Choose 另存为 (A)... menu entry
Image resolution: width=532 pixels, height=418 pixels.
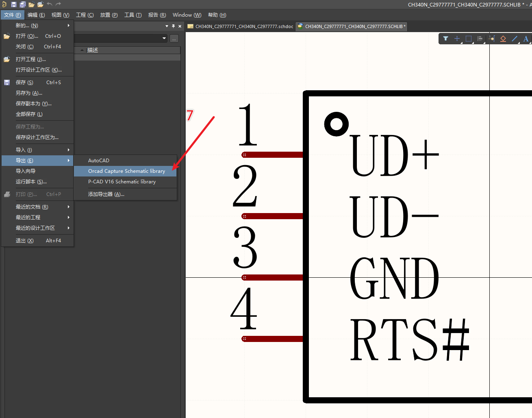click(x=37, y=93)
